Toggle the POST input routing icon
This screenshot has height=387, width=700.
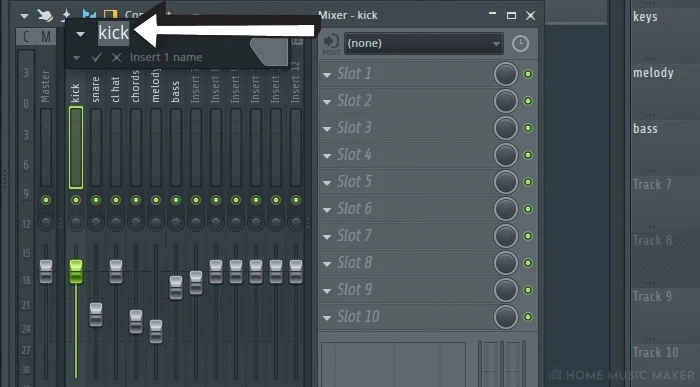(x=331, y=43)
